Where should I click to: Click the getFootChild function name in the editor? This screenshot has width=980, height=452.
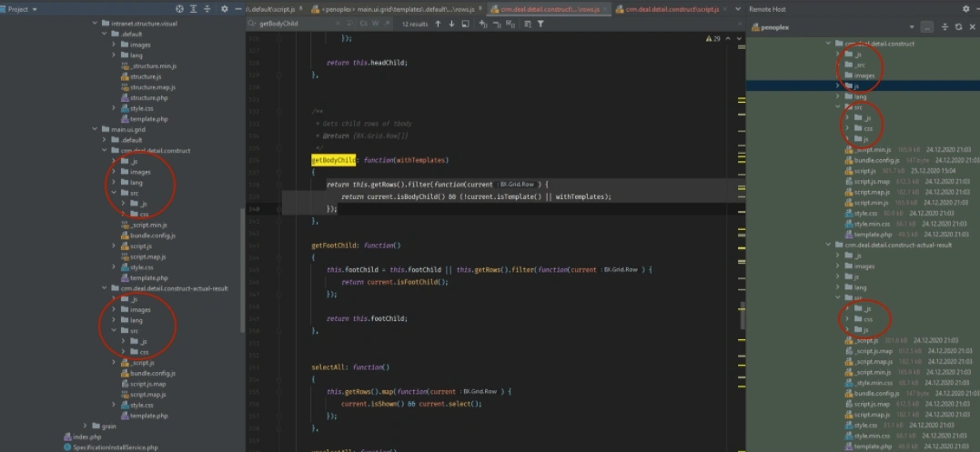point(335,246)
